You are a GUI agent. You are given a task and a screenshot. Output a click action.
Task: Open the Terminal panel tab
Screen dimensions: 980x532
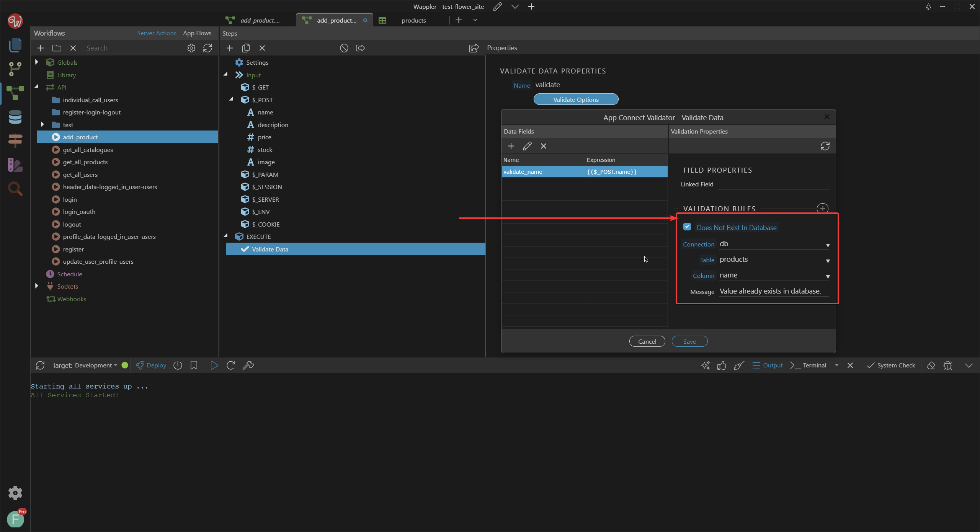click(808, 365)
